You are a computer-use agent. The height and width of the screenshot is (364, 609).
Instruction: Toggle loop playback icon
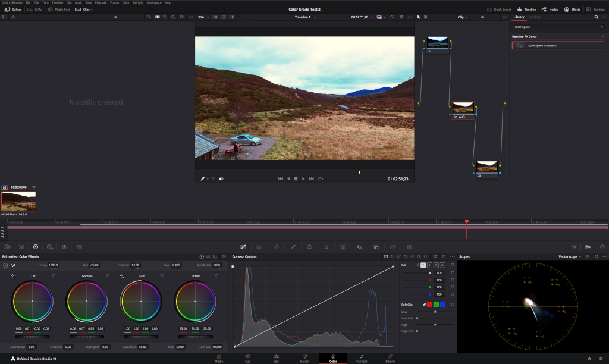[x=321, y=178]
